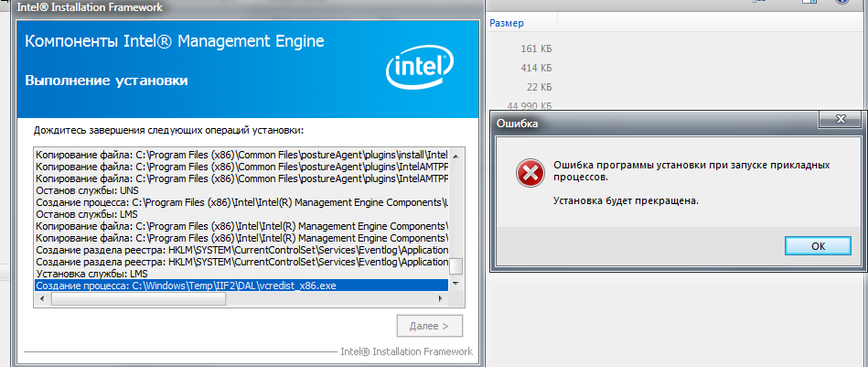Viewport: 868px width, 367px height.
Task: Click the Intel logo in the installer header
Action: click(x=419, y=66)
